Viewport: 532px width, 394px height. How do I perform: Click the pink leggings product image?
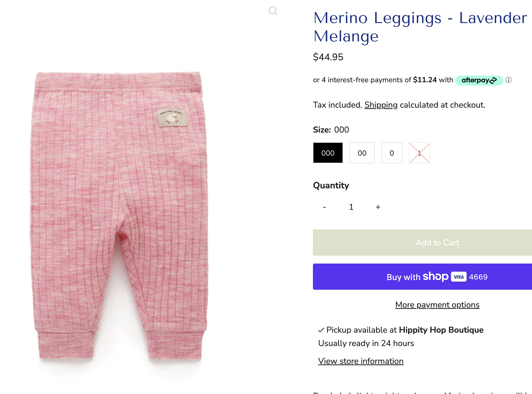[119, 215]
